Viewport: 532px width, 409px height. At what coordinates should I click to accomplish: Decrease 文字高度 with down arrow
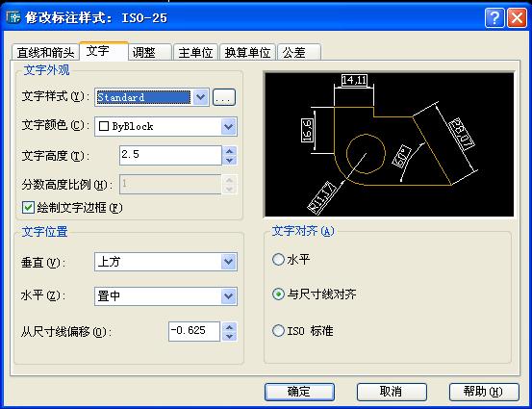(230, 160)
